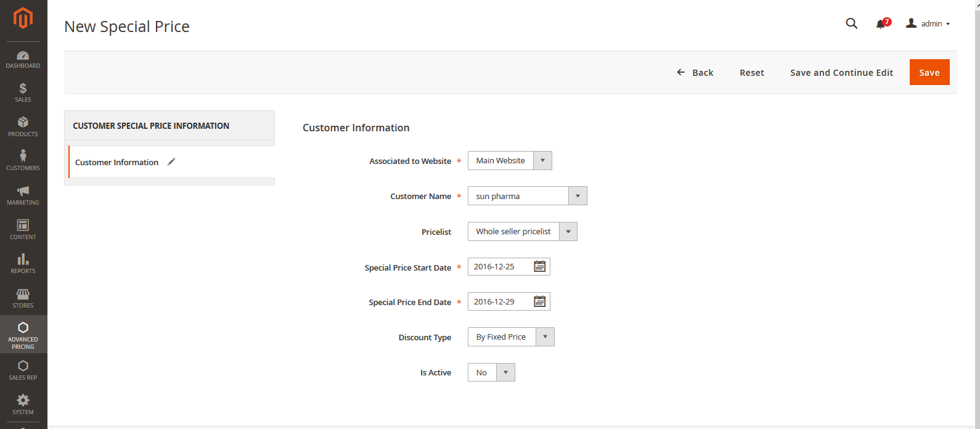Click the Customer Name label
This screenshot has height=429, width=980.
tap(421, 196)
